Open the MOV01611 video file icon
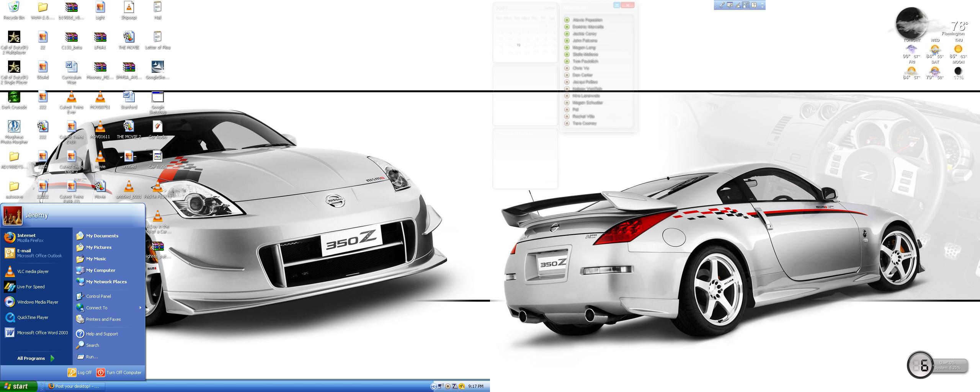The height and width of the screenshot is (392, 980). [100, 130]
